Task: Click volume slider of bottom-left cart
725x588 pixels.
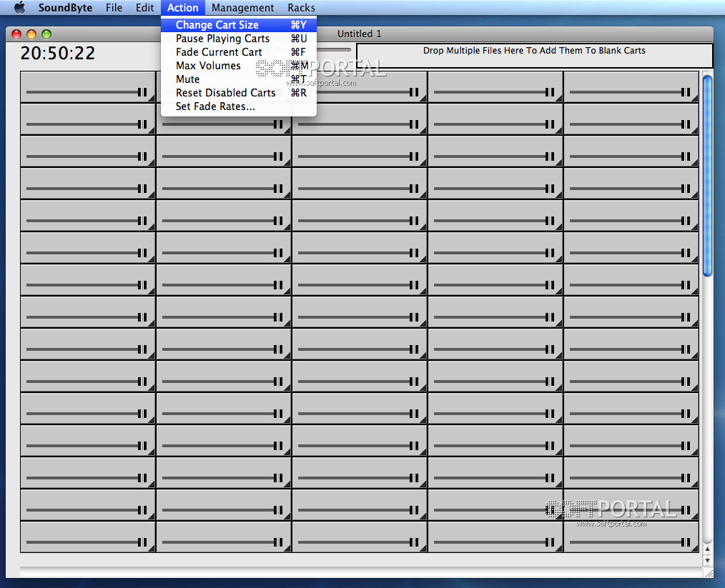Action: [x=82, y=542]
